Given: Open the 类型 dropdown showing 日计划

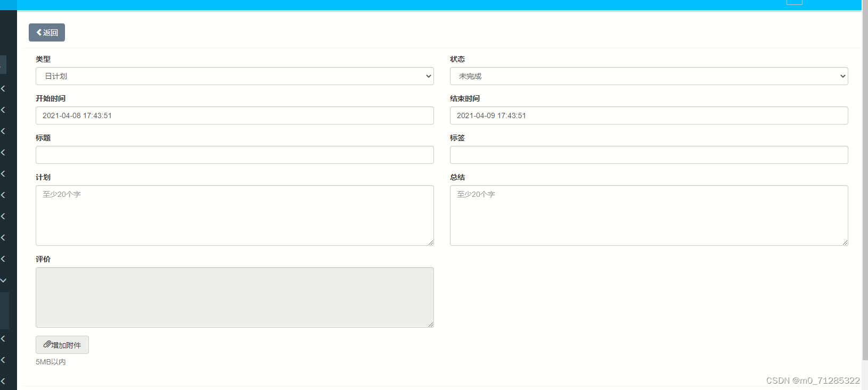Looking at the screenshot, I should point(235,76).
